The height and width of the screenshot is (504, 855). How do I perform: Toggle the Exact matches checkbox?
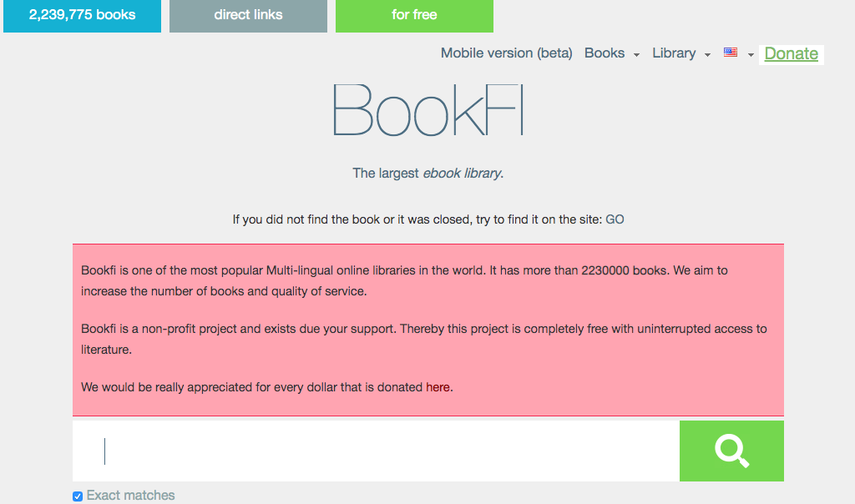(x=78, y=496)
